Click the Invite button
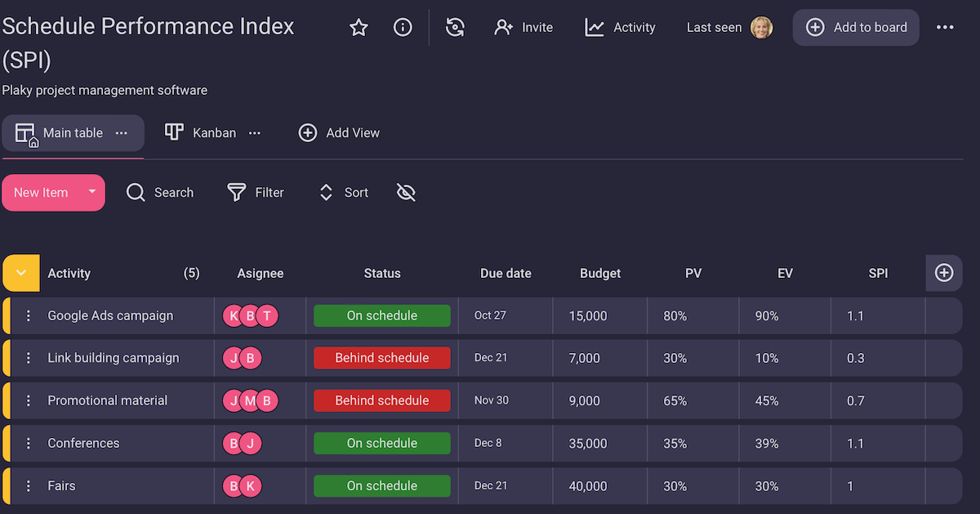Screen dimensions: 980x514 [x=523, y=28]
